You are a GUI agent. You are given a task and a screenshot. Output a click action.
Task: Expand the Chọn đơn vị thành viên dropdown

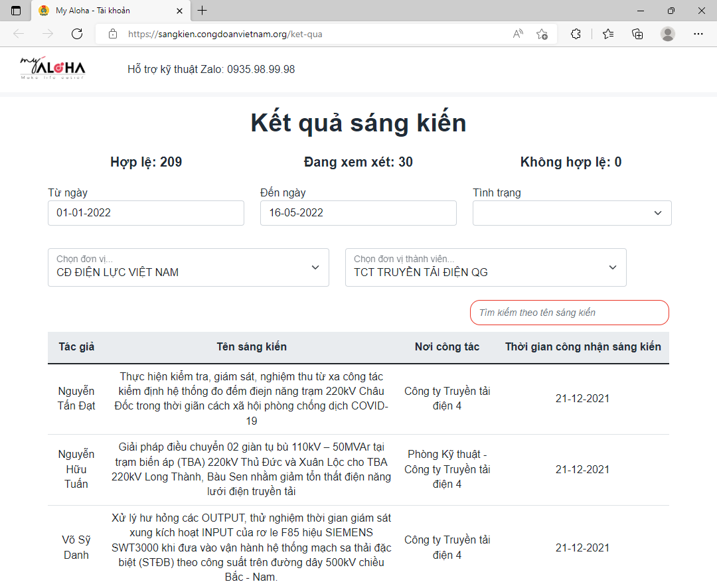tap(485, 267)
